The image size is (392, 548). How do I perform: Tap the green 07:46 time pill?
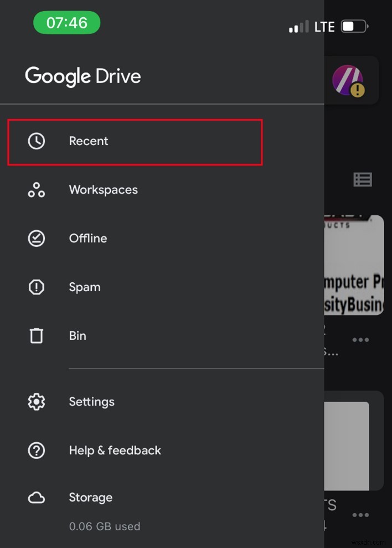[x=67, y=23]
